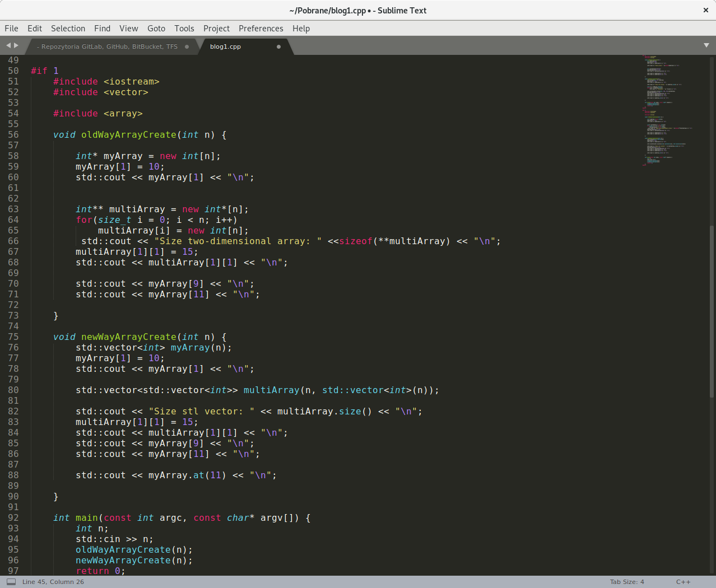Open the tab list dropdown arrow
The image size is (716, 588).
[x=706, y=45]
